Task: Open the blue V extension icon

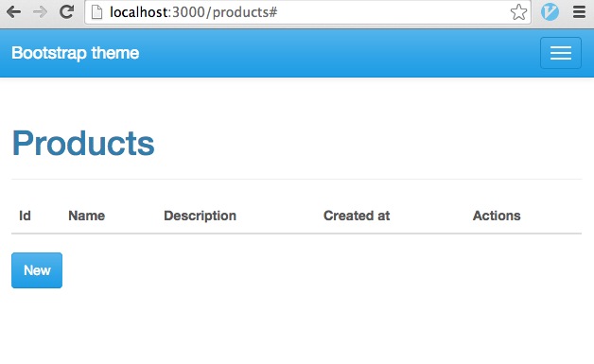Action: (x=550, y=11)
